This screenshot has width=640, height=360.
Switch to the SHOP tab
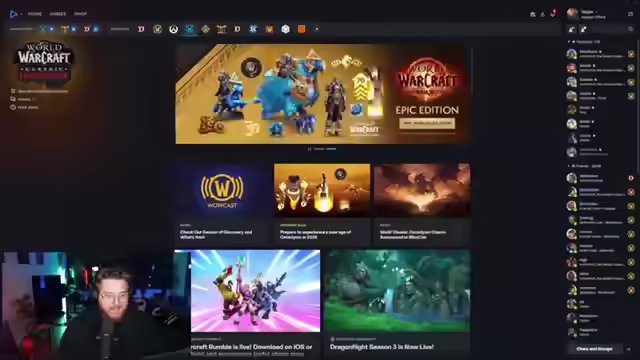[80, 14]
